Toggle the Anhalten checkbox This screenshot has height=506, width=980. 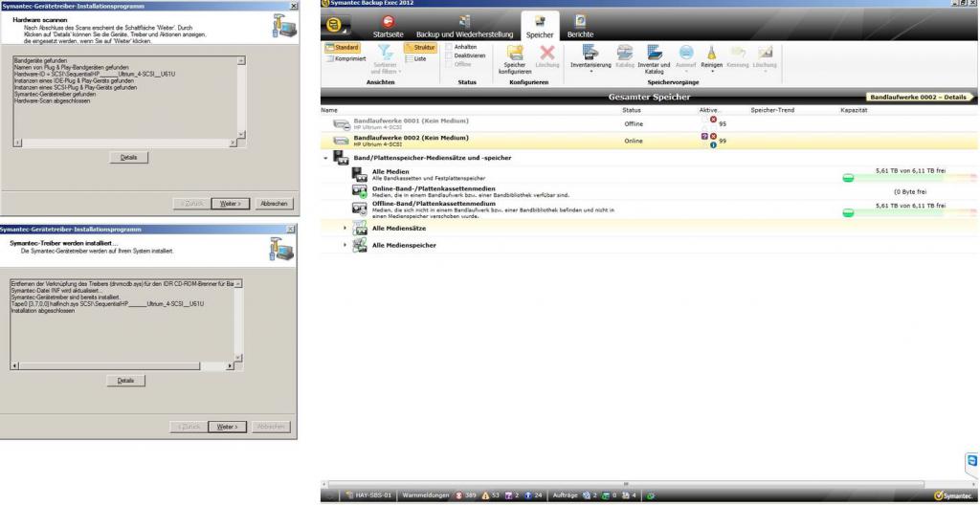point(448,47)
